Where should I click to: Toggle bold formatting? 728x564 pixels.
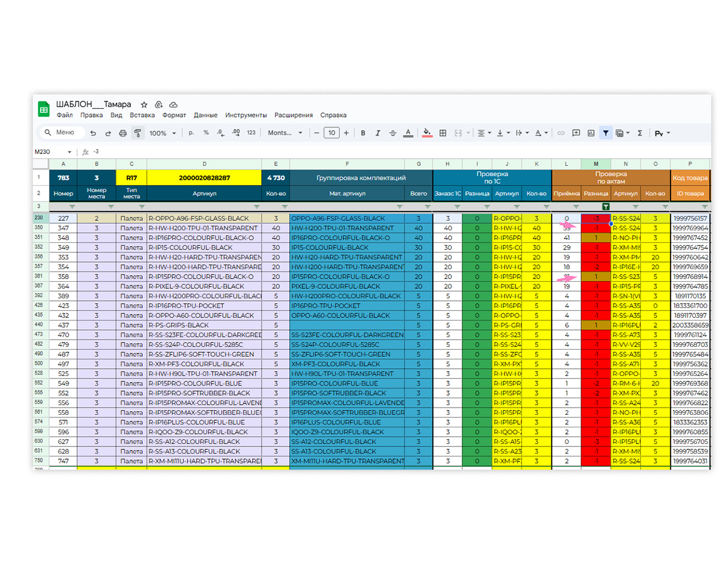tap(363, 133)
